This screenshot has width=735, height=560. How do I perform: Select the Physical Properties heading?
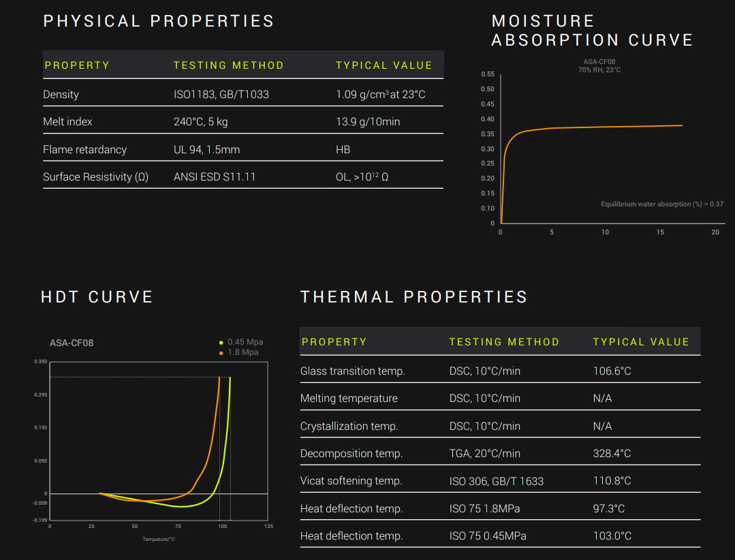tap(159, 21)
